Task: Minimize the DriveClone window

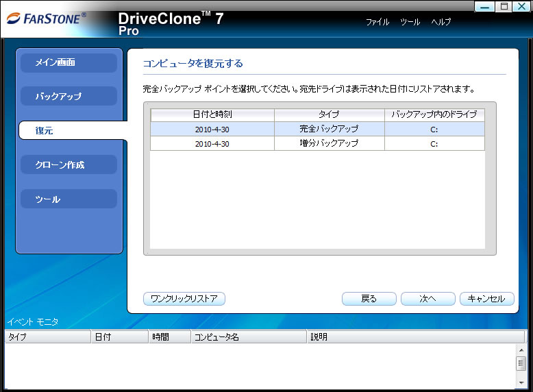Action: point(485,7)
